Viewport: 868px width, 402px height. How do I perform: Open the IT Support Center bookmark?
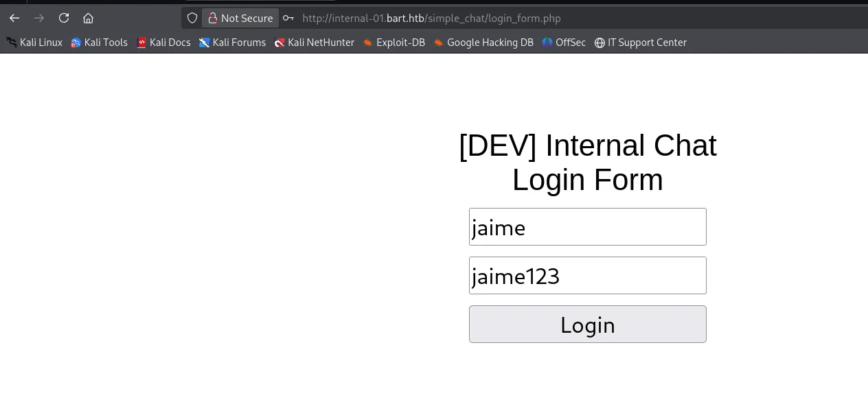(641, 43)
